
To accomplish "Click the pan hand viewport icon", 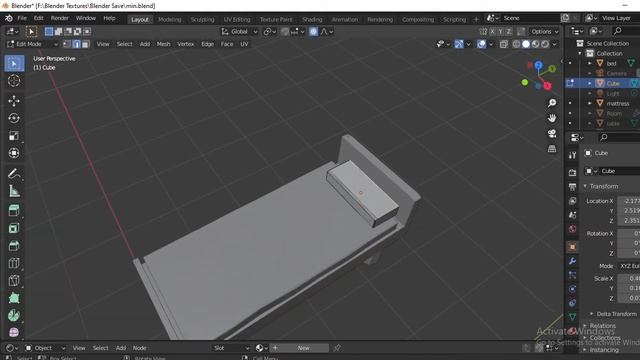I will pyautogui.click(x=552, y=118).
